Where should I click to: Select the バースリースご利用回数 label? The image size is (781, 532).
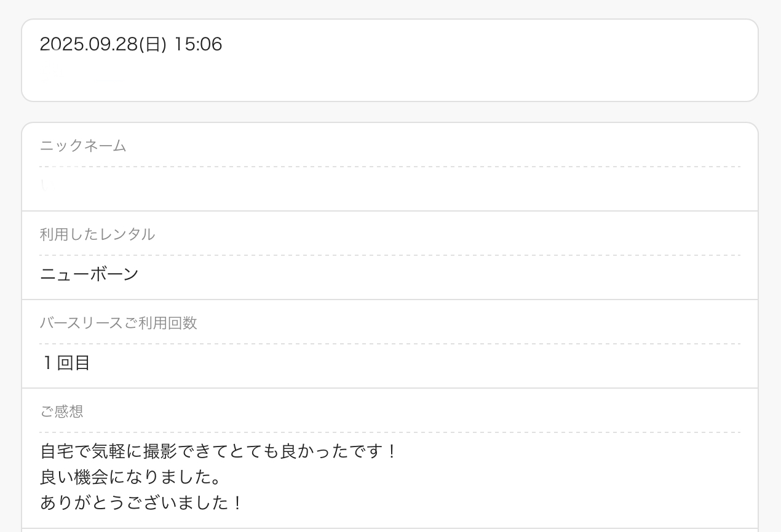(x=118, y=323)
